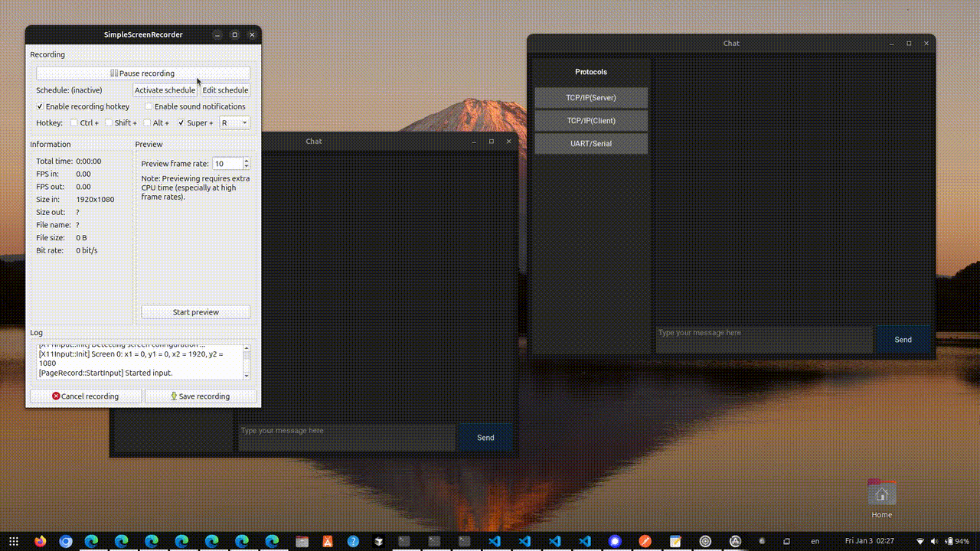Select the TCP/IP(Client) protocol
Image resolution: width=980 pixels, height=551 pixels.
click(591, 121)
